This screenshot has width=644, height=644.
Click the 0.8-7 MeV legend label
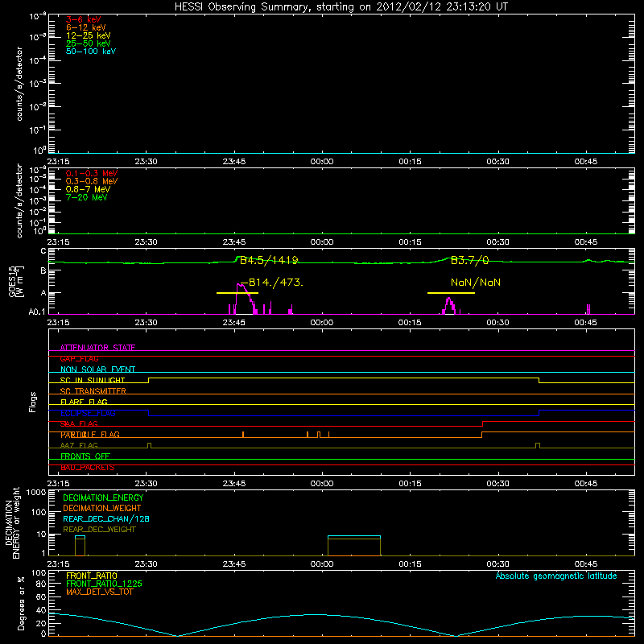[x=88, y=189]
